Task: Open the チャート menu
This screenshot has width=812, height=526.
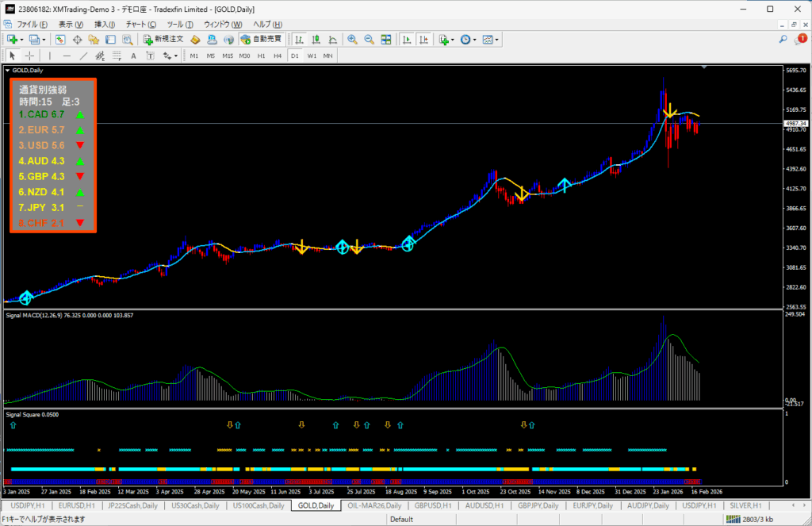Action: 140,25
